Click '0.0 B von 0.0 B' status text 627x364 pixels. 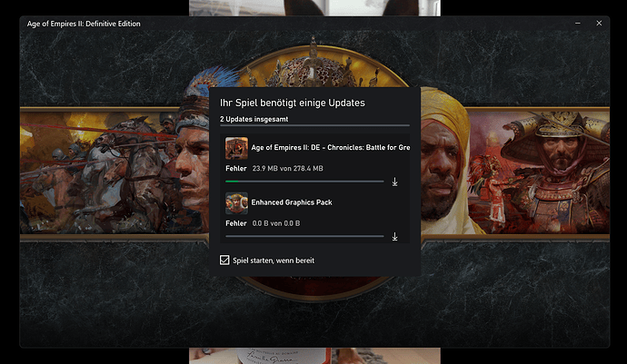coord(276,223)
